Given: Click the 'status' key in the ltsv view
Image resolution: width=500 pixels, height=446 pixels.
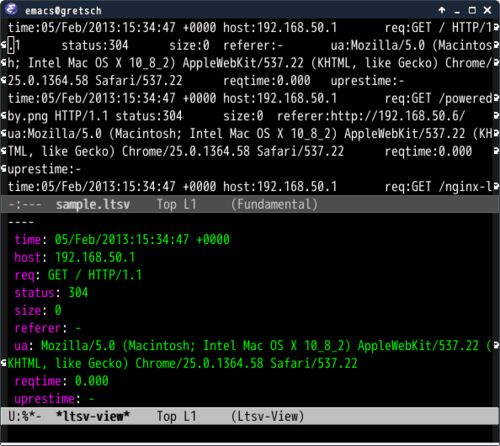Looking at the screenshot, I should 34,293.
